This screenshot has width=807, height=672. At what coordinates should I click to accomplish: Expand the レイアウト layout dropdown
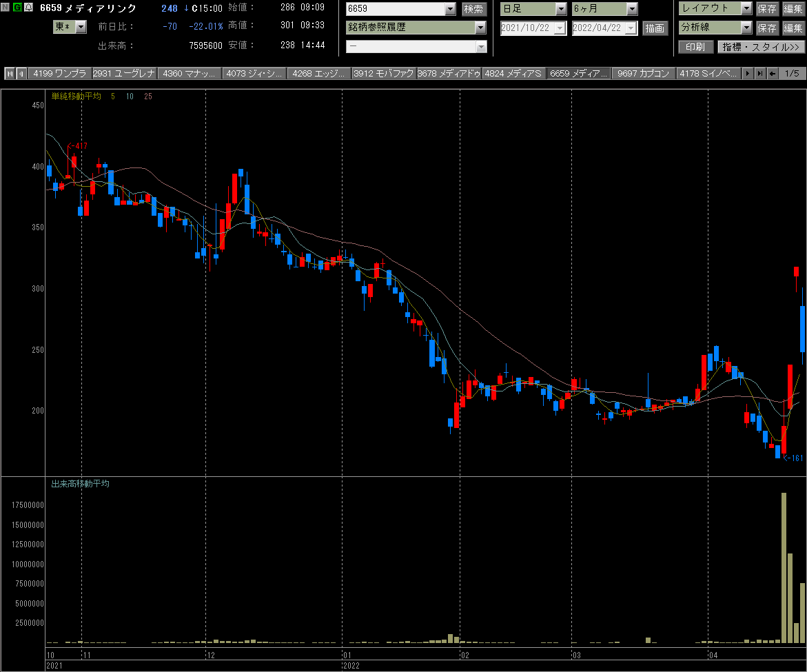click(x=715, y=8)
